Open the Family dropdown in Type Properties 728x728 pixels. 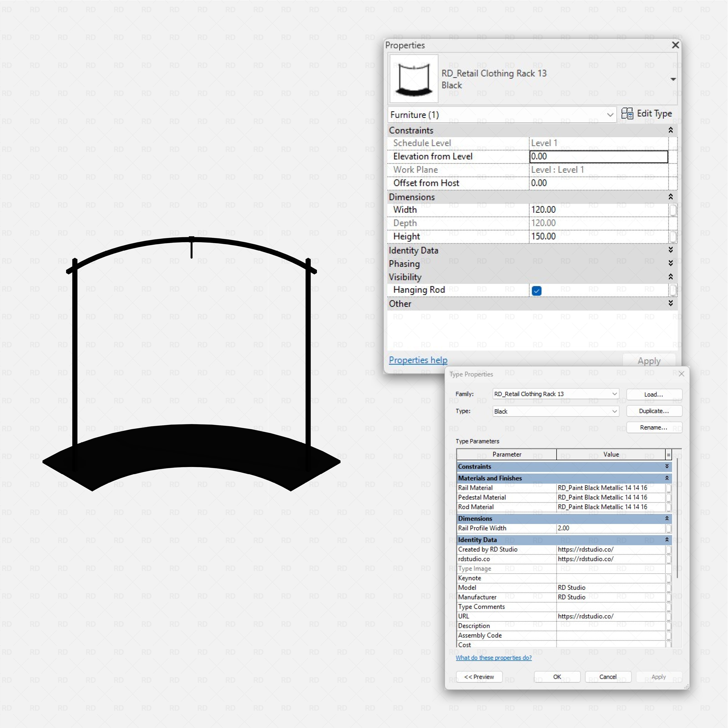point(556,394)
